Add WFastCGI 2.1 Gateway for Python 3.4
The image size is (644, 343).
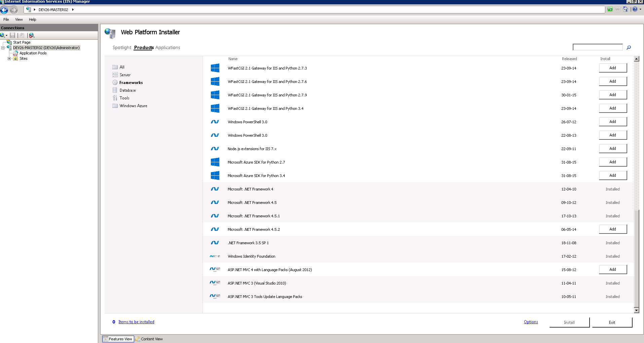point(613,108)
